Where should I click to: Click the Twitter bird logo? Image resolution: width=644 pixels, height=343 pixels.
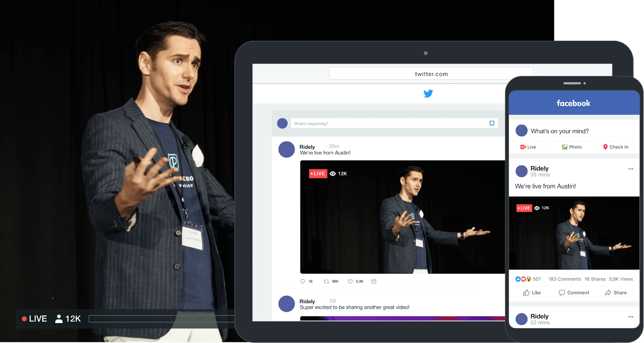click(428, 94)
